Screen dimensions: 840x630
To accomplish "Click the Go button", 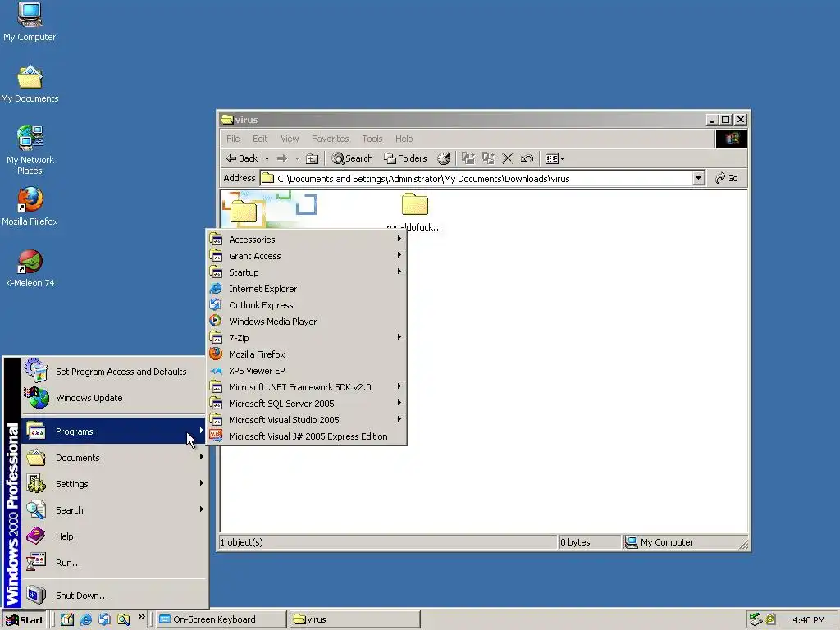I will [727, 178].
